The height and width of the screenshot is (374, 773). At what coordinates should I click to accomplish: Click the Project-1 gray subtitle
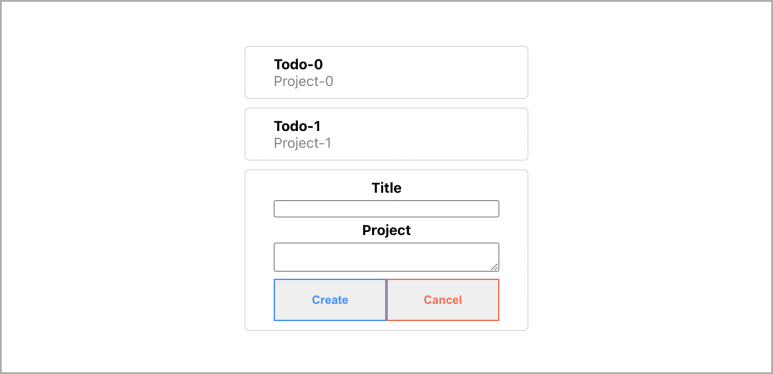pyautogui.click(x=302, y=143)
